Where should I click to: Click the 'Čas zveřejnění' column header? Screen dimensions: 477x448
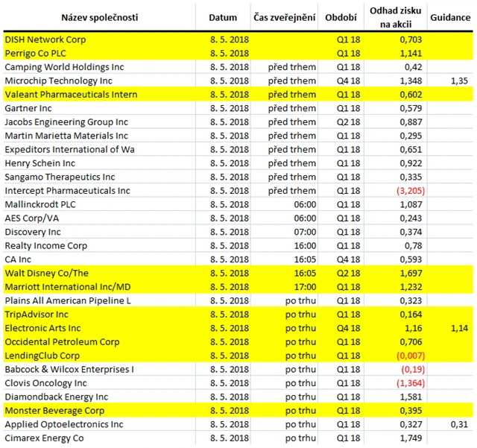285,17
